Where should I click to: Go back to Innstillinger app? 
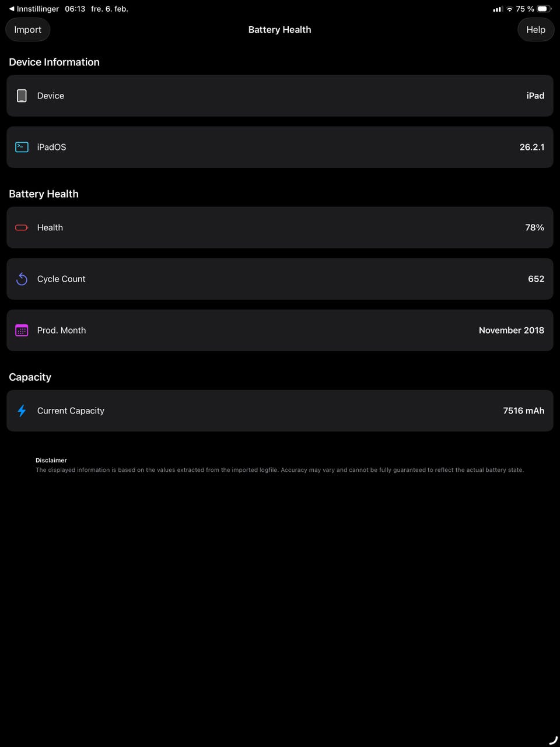coord(34,9)
